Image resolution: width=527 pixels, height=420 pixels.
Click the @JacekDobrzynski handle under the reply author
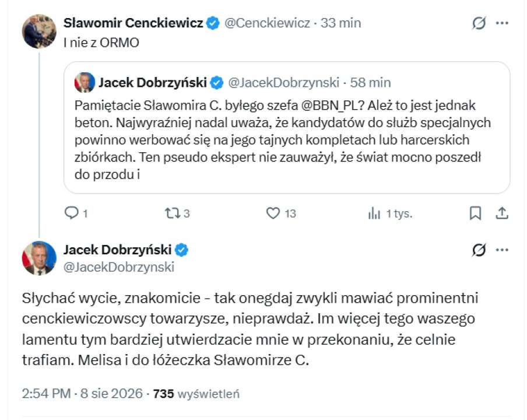coord(119,267)
